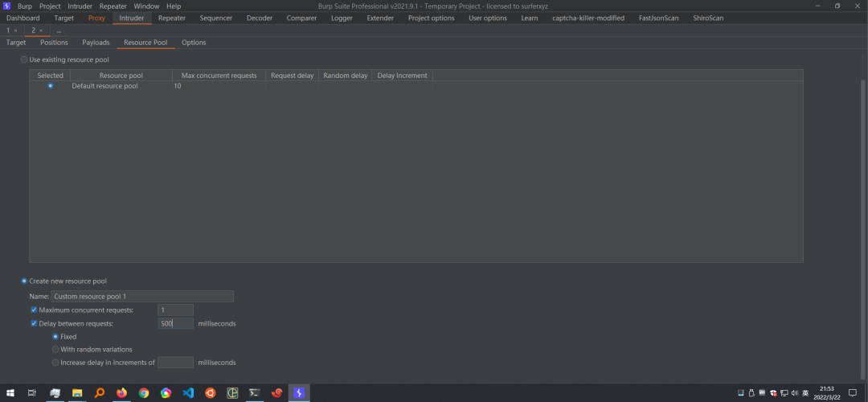Viewport: 868px width, 402px height.
Task: Open the User options tab
Action: point(488,18)
